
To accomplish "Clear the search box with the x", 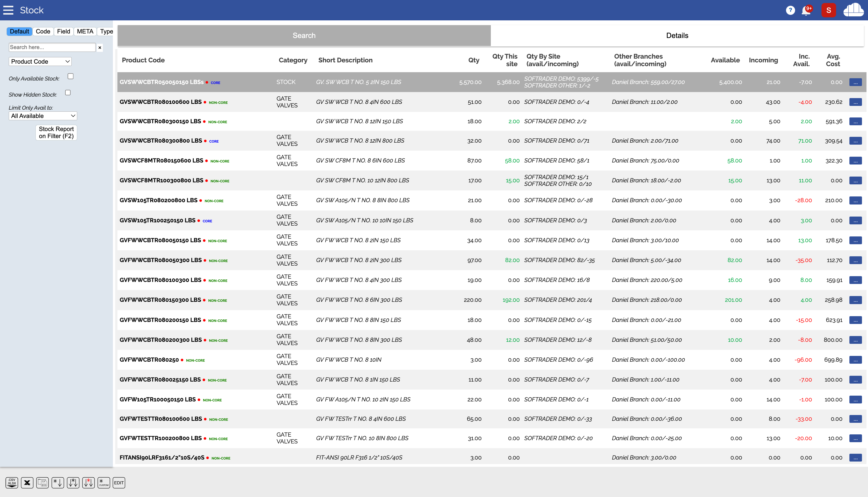I will (100, 48).
